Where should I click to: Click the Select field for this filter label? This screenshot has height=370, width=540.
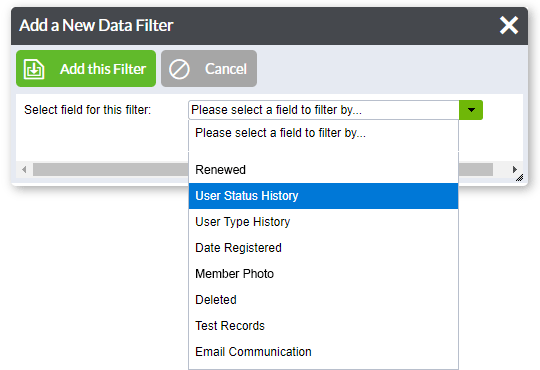pyautogui.click(x=87, y=110)
